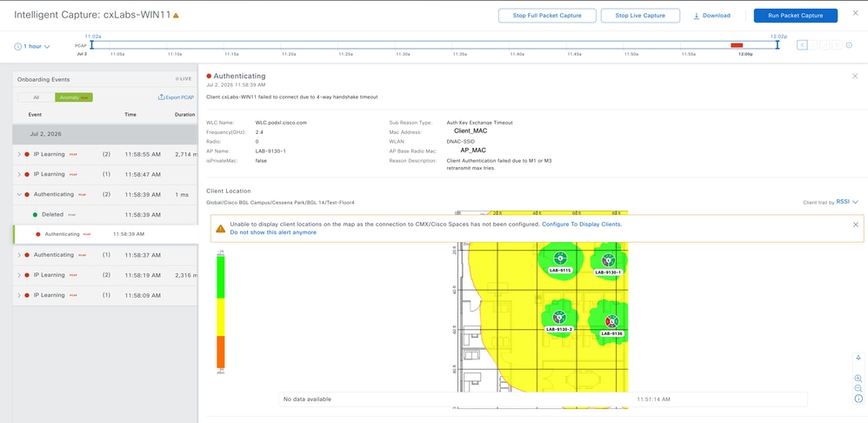
Task: Open the Client trail by RSSI dropdown
Action: [847, 202]
